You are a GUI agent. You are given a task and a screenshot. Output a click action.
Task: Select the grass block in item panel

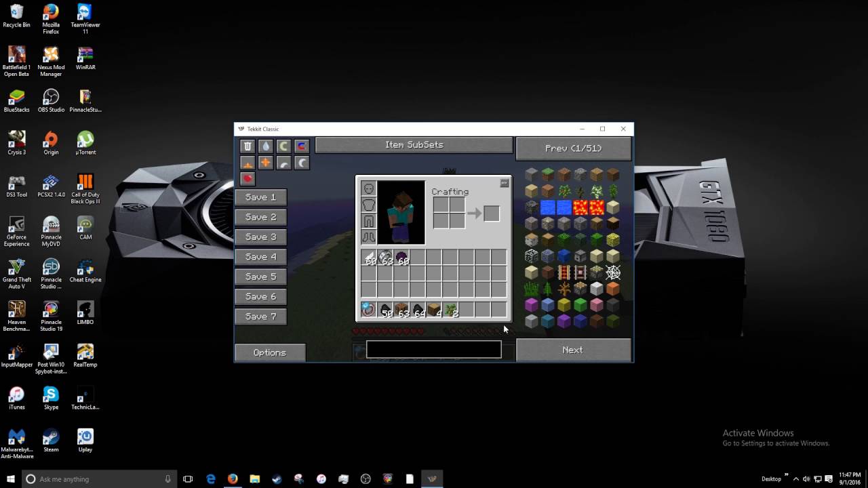pos(548,174)
